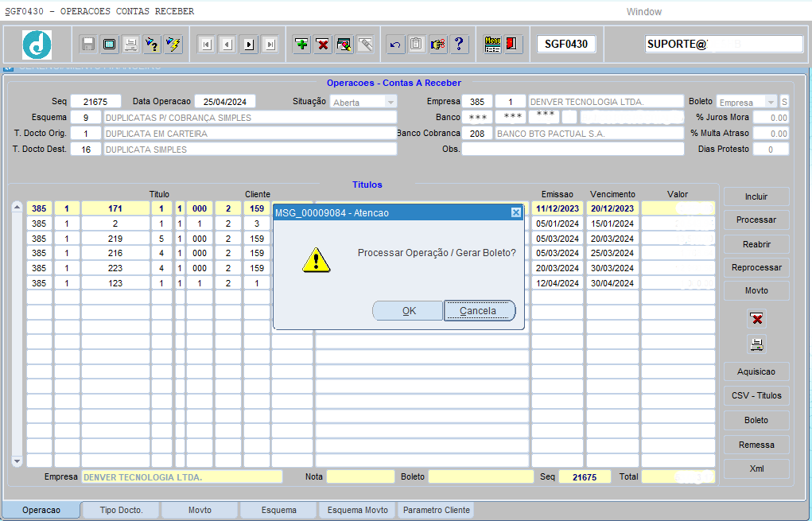Screen dimensions: 812x521
Task: Click the Aquisicao button
Action: click(x=756, y=371)
